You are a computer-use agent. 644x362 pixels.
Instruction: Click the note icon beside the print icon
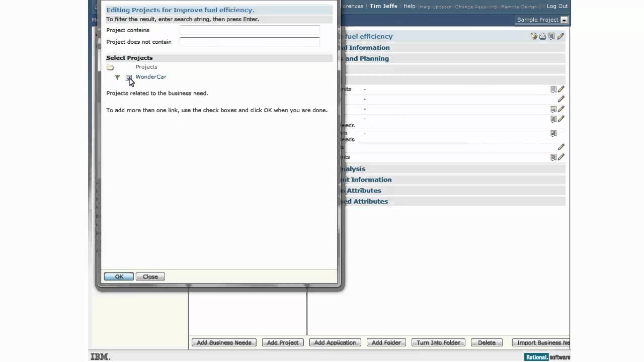[551, 36]
